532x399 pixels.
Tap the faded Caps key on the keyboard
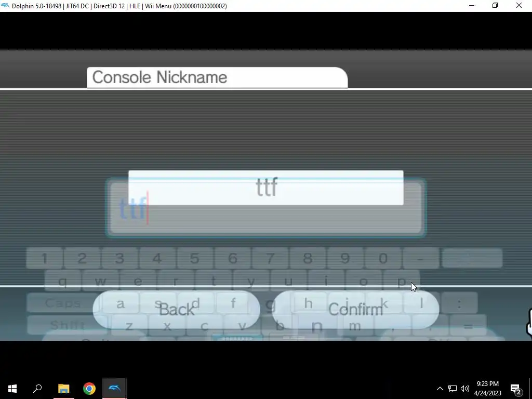pos(63,303)
